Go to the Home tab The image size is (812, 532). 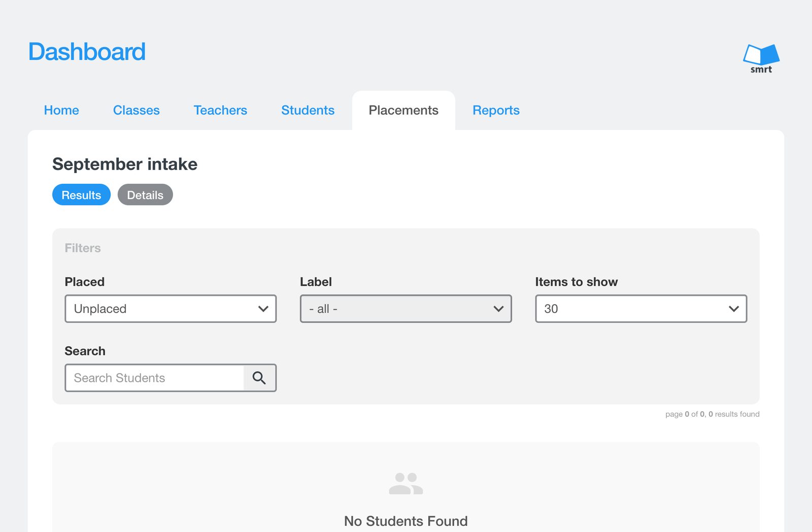coord(61,110)
